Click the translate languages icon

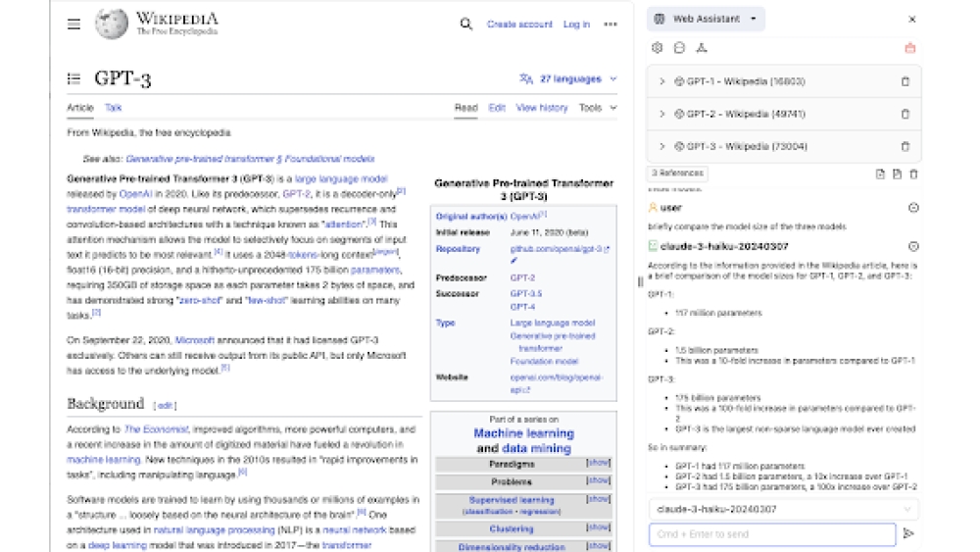[525, 78]
